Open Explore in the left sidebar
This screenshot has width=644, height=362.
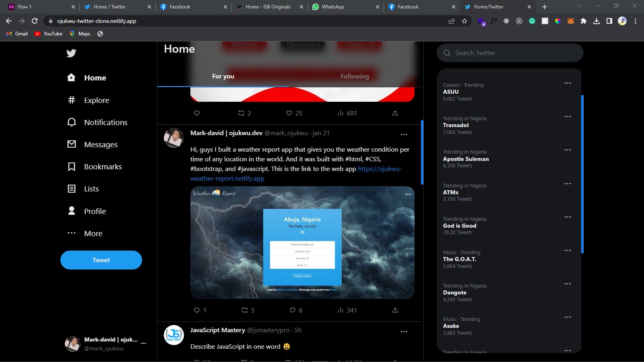(88, 100)
